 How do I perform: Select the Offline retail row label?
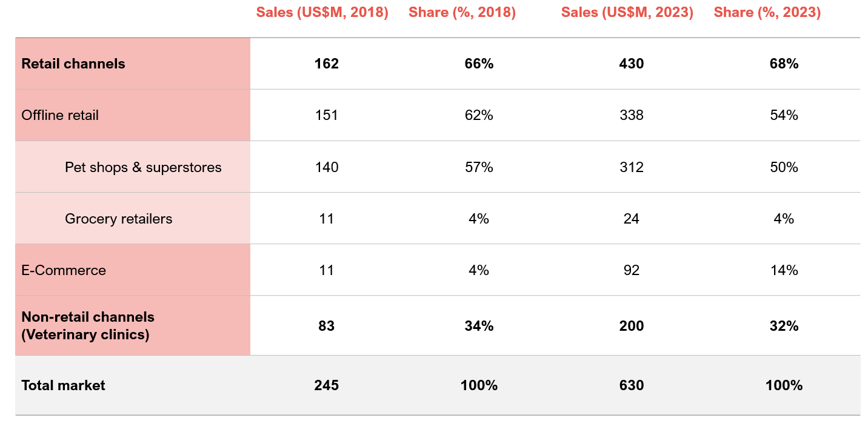coord(60,115)
